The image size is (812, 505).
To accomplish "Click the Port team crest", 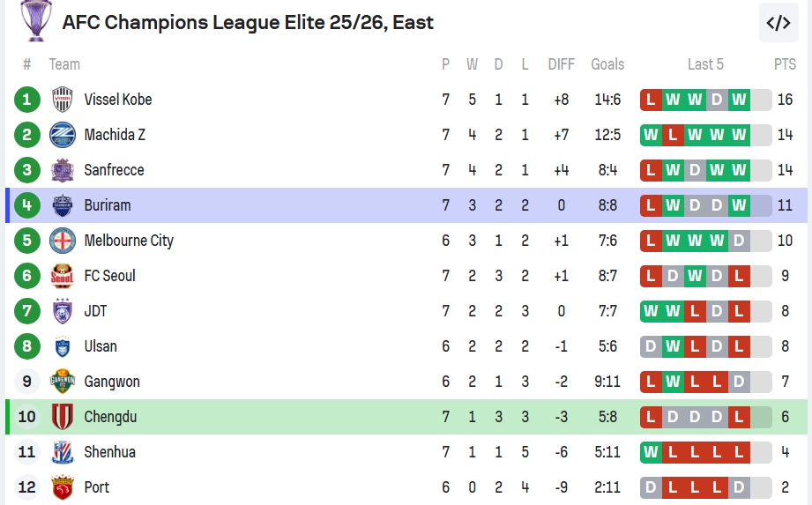I will coord(63,487).
